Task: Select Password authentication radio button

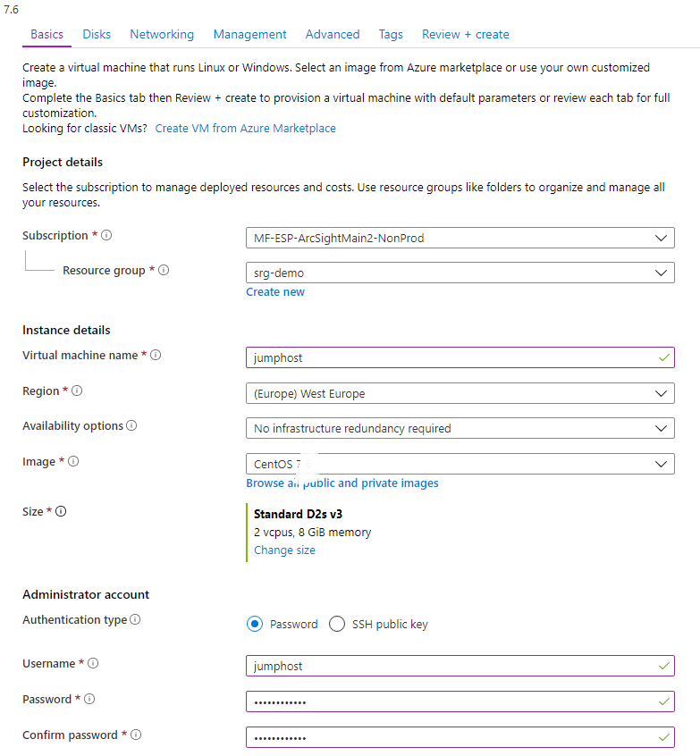Action: tap(255, 625)
